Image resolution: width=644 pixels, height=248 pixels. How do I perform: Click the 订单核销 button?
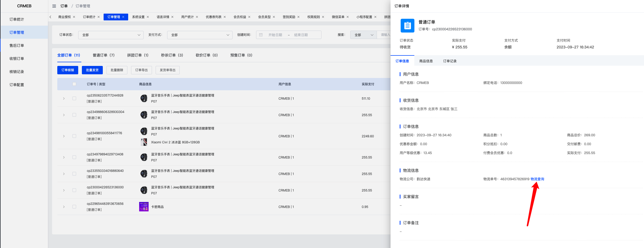pyautogui.click(x=68, y=70)
